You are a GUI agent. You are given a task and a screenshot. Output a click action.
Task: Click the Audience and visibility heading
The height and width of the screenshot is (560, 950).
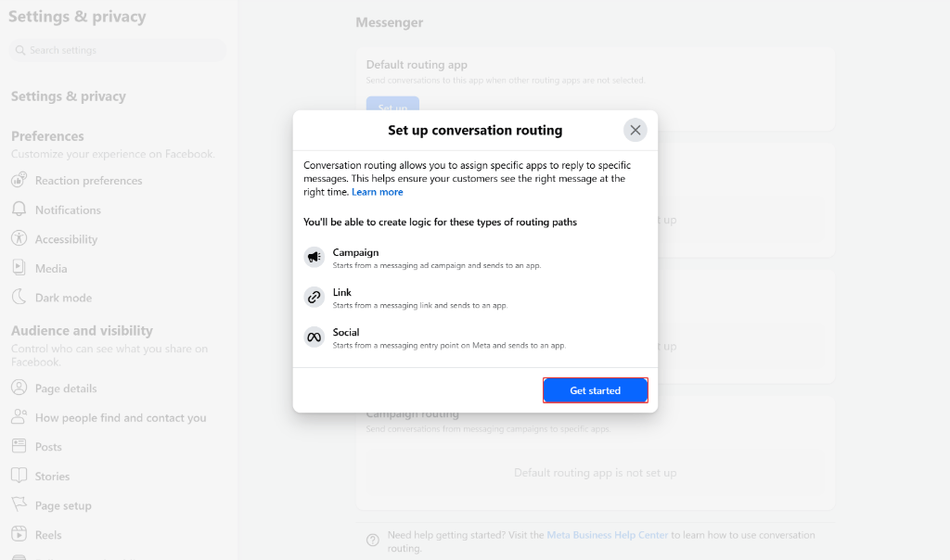pyautogui.click(x=82, y=331)
